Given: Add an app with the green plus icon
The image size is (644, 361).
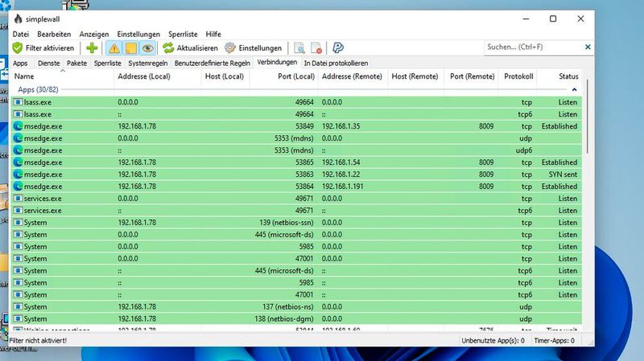Looking at the screenshot, I should click(x=92, y=48).
